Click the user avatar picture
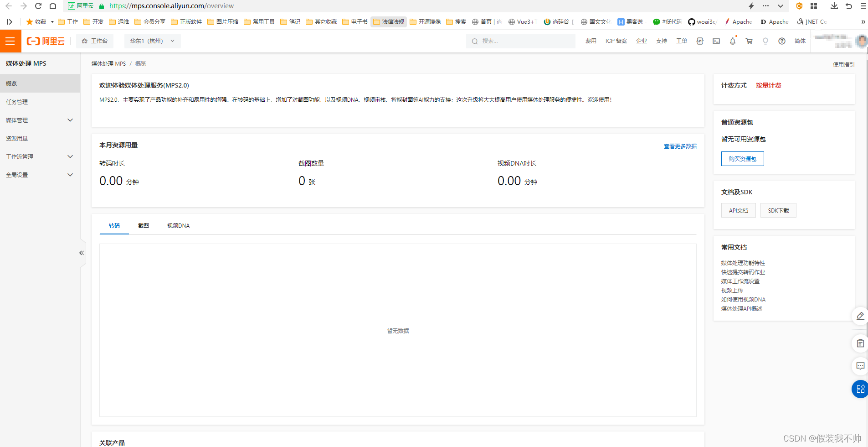 (x=862, y=41)
